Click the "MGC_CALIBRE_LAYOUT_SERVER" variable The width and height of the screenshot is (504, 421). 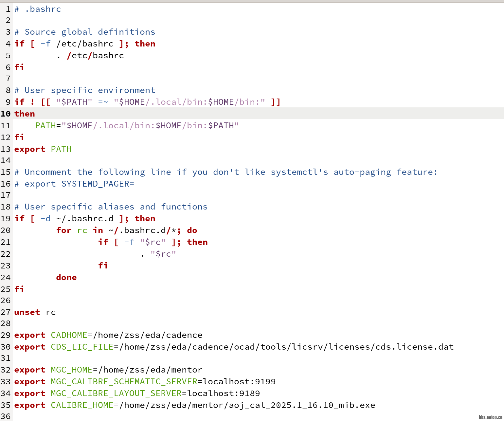(116, 393)
